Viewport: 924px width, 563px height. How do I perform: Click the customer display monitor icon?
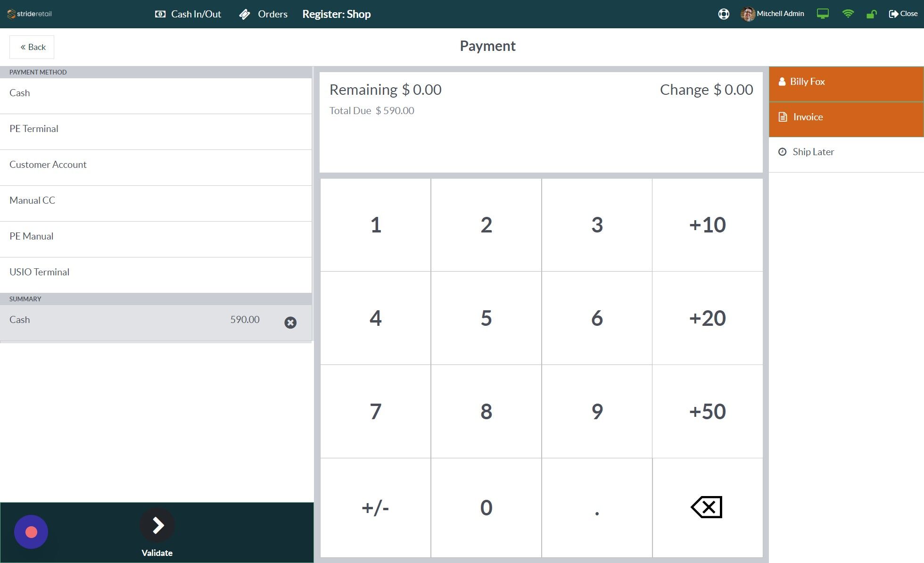823,14
